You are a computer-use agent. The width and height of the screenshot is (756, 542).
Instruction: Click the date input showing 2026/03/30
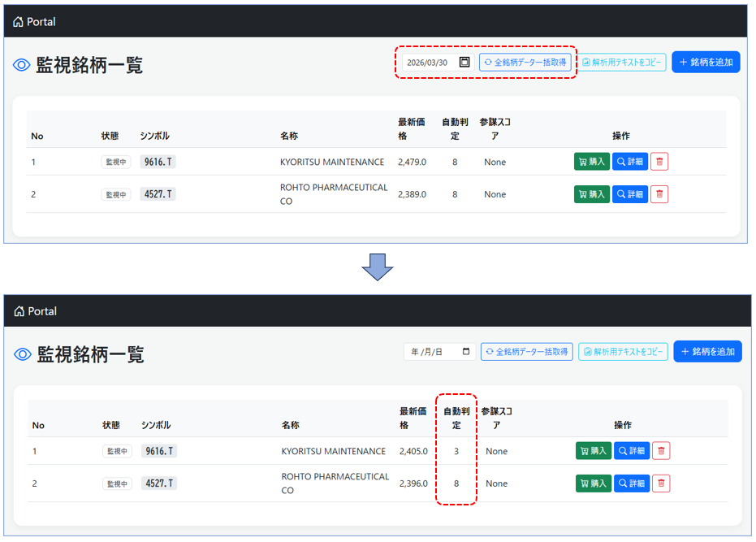428,63
